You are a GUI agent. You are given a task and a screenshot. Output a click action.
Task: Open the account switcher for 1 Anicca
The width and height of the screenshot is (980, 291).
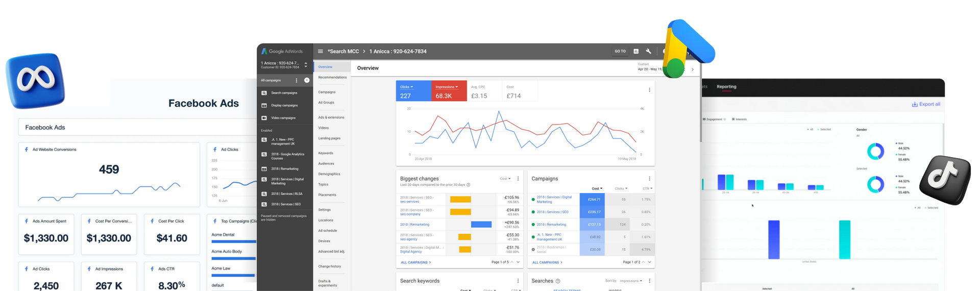[306, 65]
